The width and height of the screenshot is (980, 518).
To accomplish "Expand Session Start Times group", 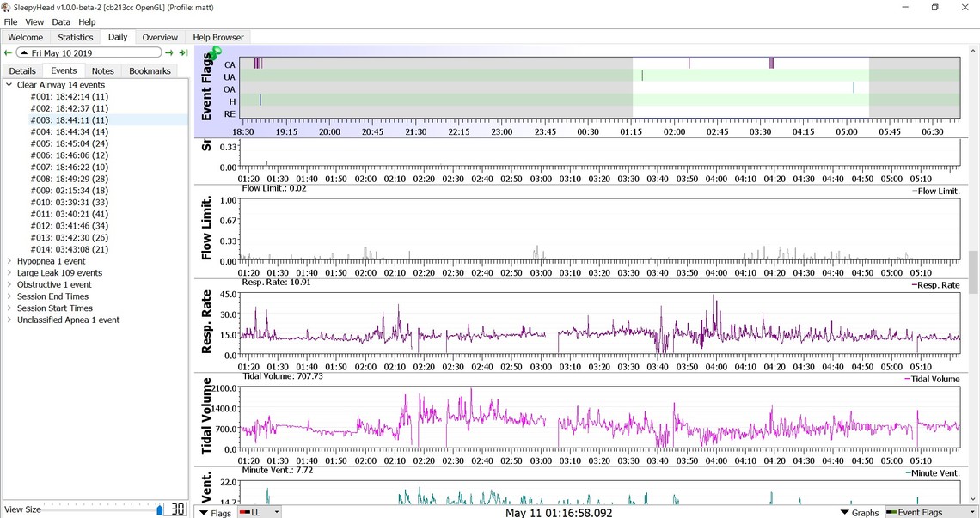I will coord(9,308).
